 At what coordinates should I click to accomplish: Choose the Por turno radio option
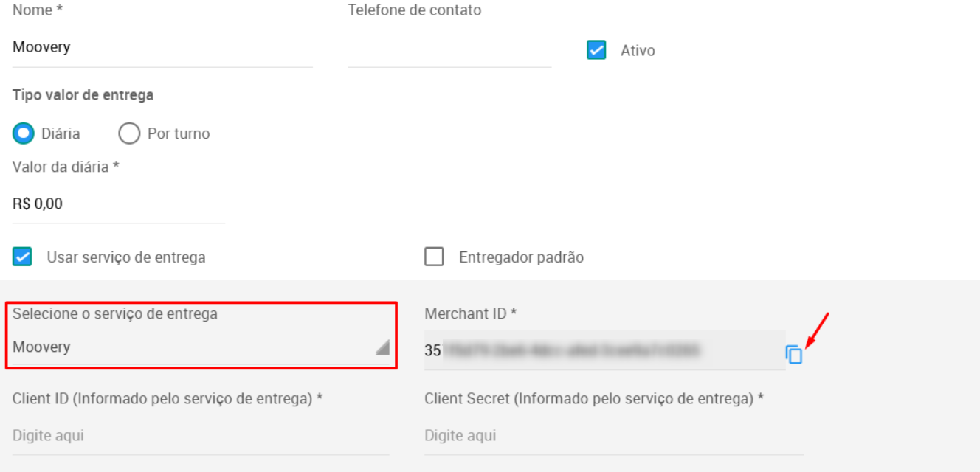coord(129,133)
